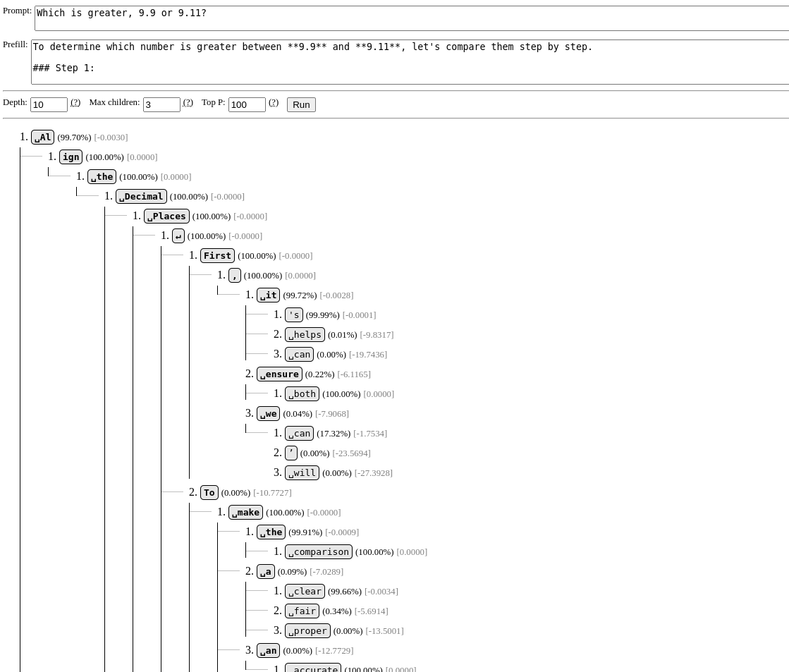
Task: Click the Prefill text area
Action: [x=410, y=62]
